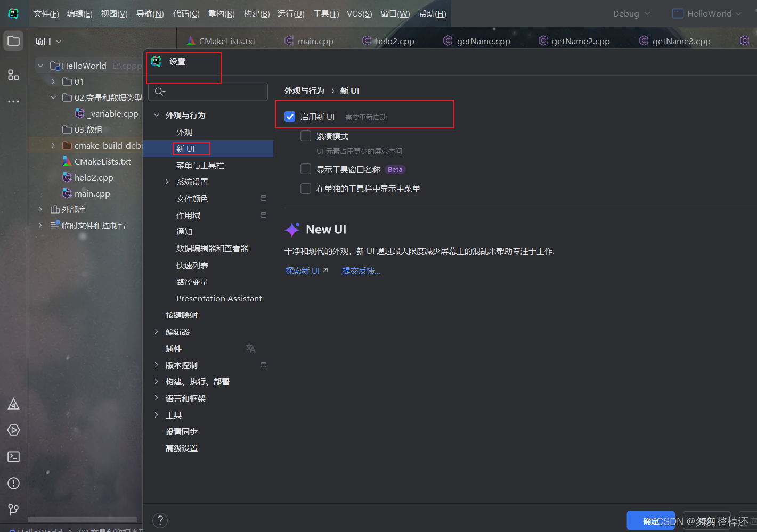Viewport: 757px width, 532px height.
Task: Expand the 系统设置 settings node
Action: click(167, 182)
